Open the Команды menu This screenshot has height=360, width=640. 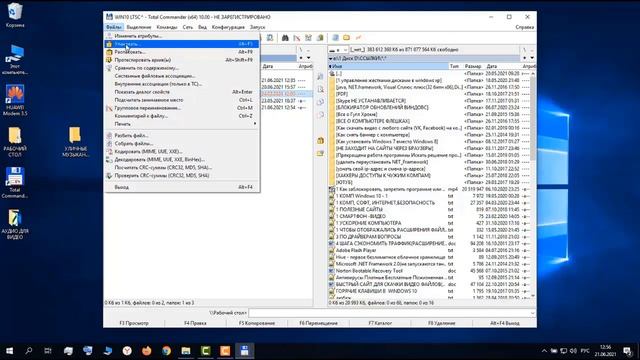click(167, 27)
